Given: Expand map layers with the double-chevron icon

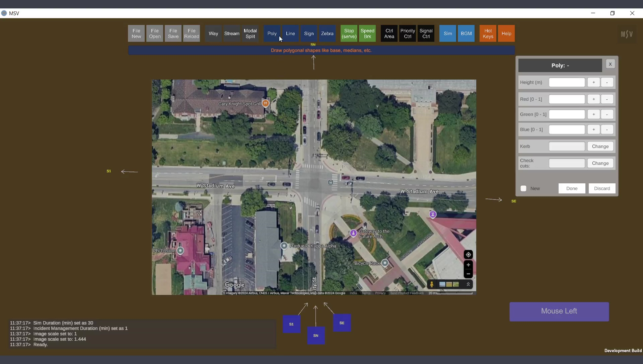Looking at the screenshot, I should (x=468, y=284).
